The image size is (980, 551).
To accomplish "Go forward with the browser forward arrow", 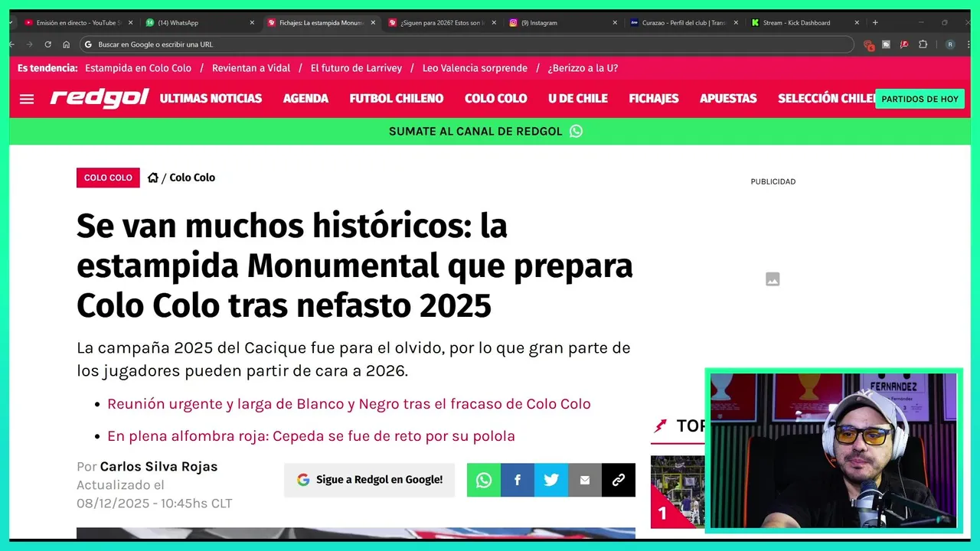I will pos(29,44).
